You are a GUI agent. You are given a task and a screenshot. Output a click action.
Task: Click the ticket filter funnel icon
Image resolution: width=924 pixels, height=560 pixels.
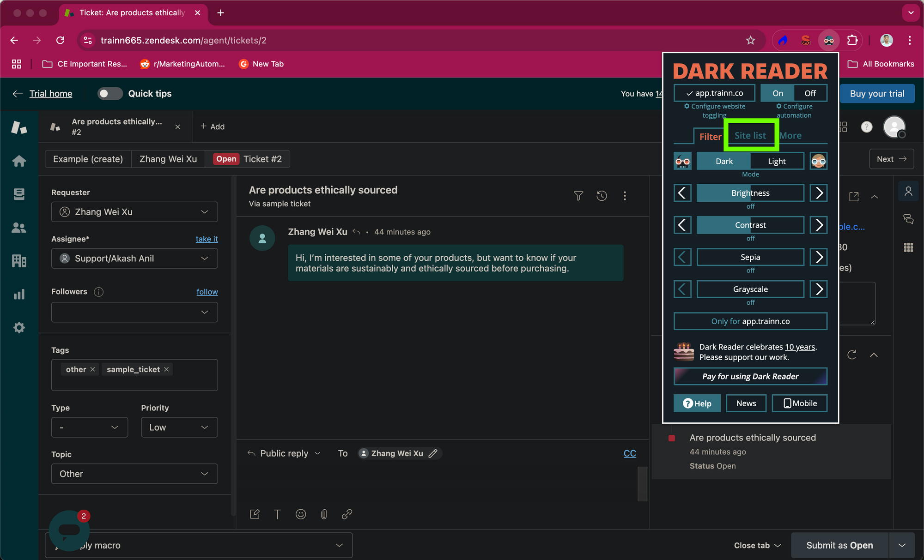pos(578,196)
